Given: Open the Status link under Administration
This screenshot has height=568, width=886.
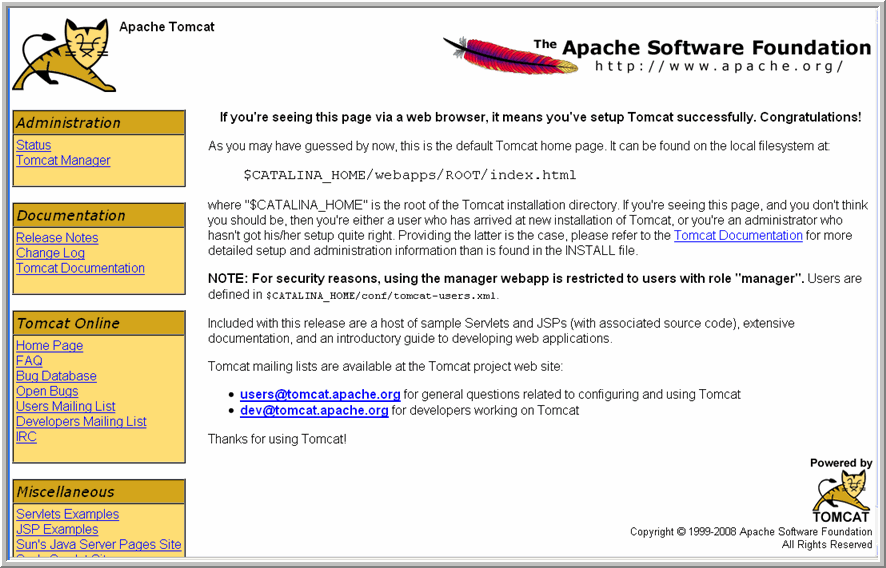Looking at the screenshot, I should click(33, 145).
